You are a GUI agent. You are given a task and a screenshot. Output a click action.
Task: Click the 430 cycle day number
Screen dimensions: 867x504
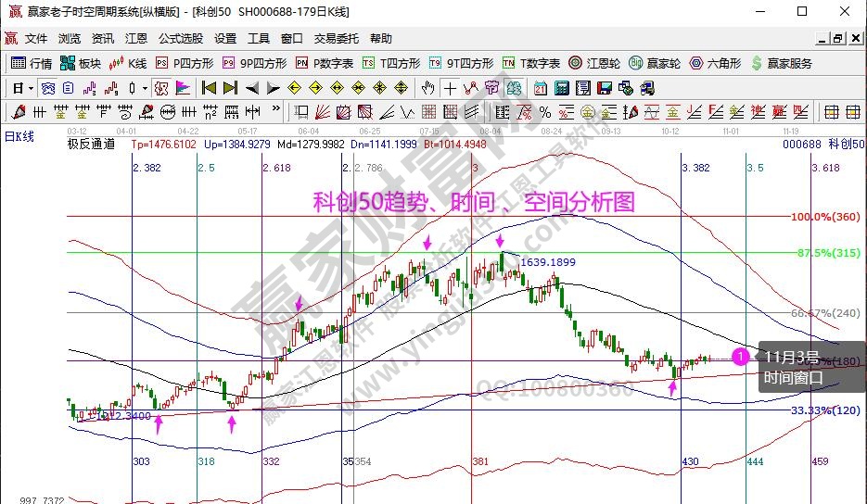[x=690, y=461]
